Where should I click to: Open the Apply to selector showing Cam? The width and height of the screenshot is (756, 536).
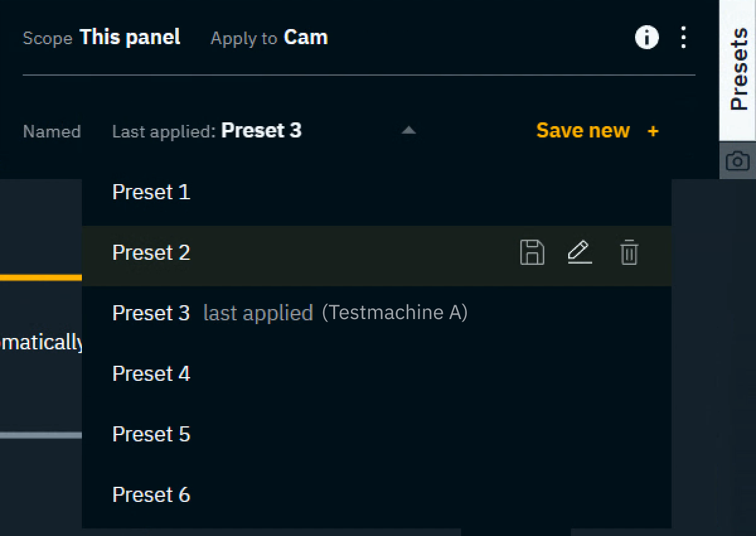pos(306,38)
